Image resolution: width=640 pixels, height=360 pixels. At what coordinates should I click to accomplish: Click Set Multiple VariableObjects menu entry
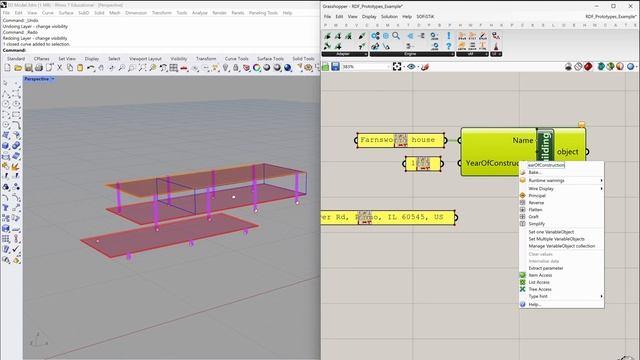click(x=562, y=239)
